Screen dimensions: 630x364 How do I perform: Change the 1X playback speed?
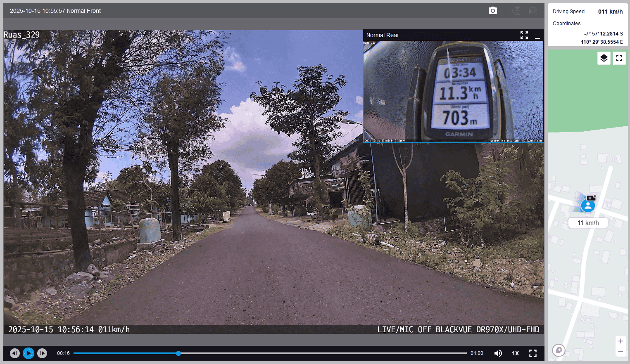tap(515, 353)
